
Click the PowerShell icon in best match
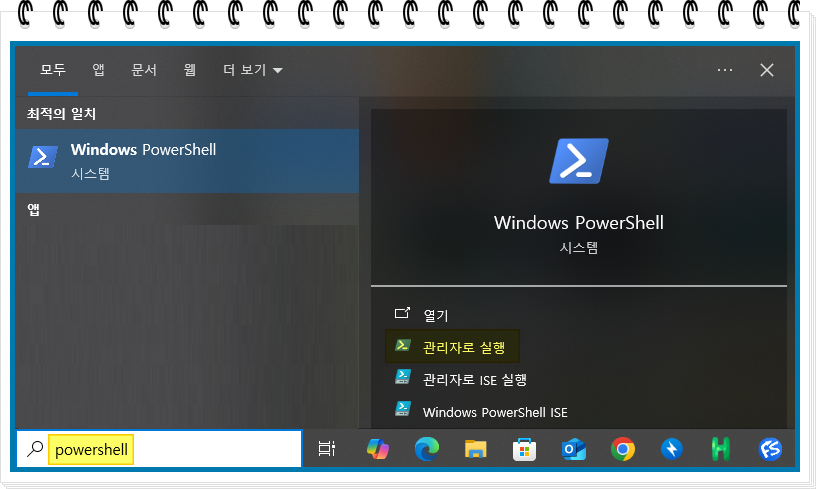click(43, 157)
